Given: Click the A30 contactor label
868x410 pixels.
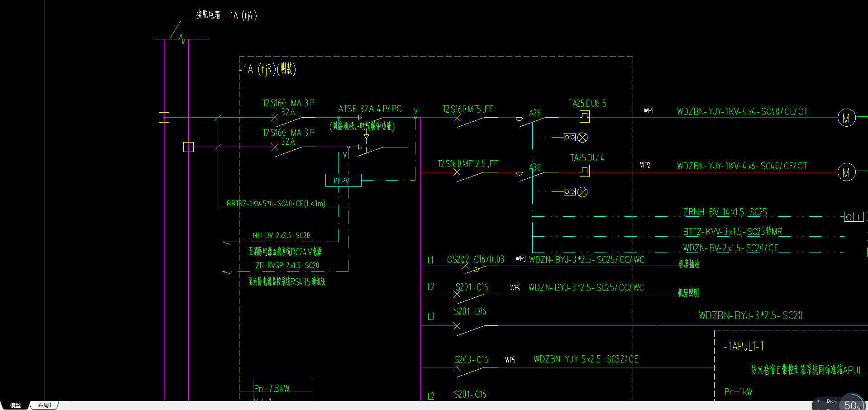Looking at the screenshot, I should 535,167.
